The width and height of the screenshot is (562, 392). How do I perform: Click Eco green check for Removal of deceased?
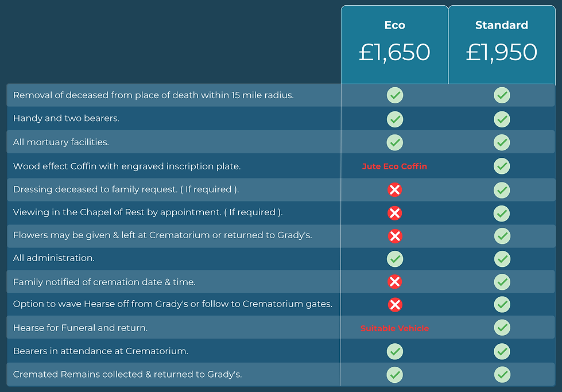pos(394,95)
